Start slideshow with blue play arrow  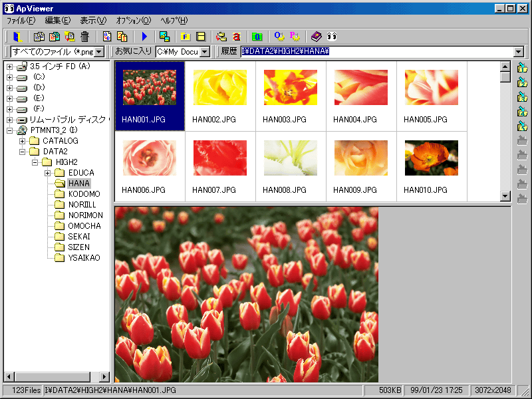point(144,37)
